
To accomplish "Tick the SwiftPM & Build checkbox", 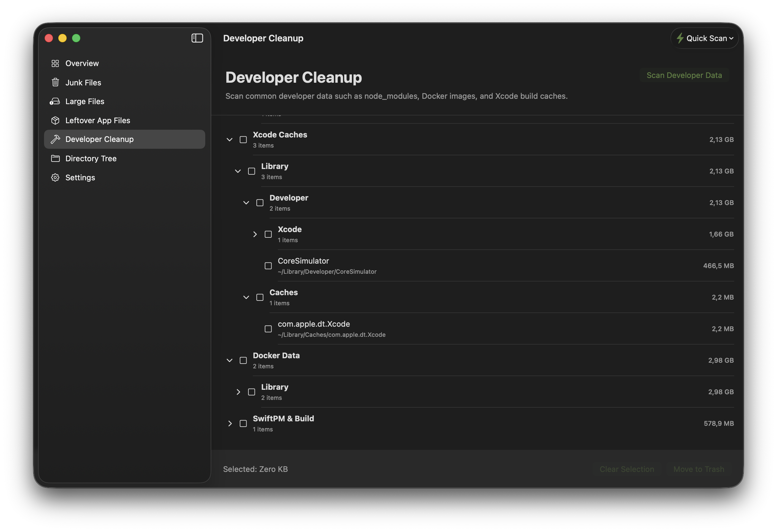I will (243, 423).
